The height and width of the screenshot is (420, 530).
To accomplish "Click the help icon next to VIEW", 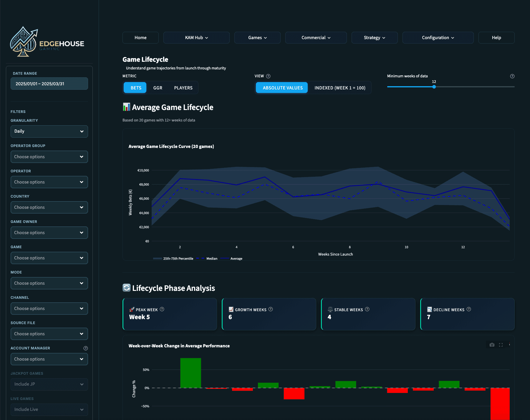I will (x=268, y=76).
